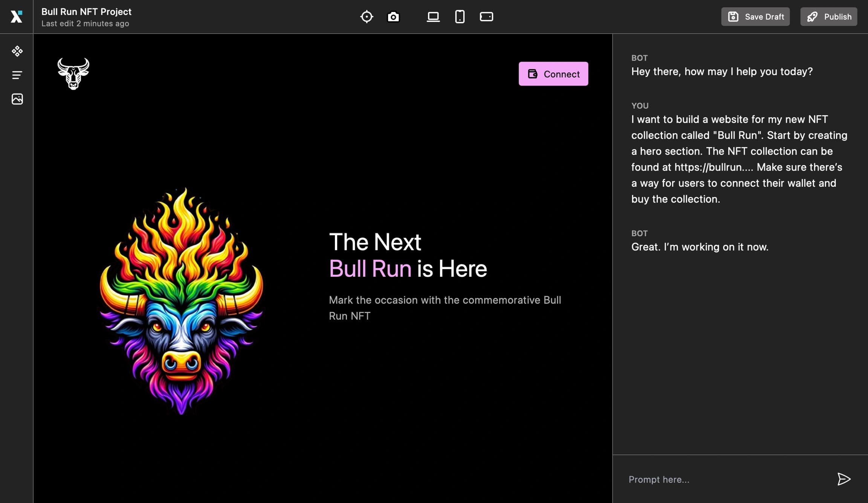Click 'Last edit 2 minutes ago' text

[85, 23]
